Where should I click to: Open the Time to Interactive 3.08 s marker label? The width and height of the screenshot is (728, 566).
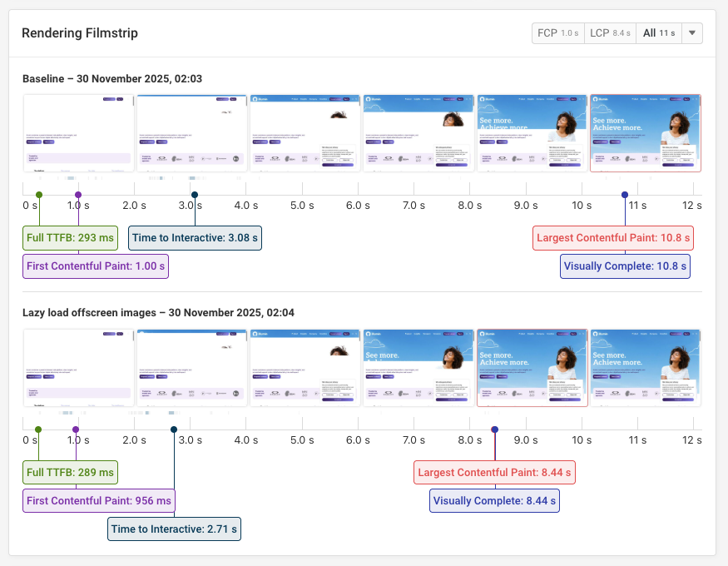click(x=194, y=237)
